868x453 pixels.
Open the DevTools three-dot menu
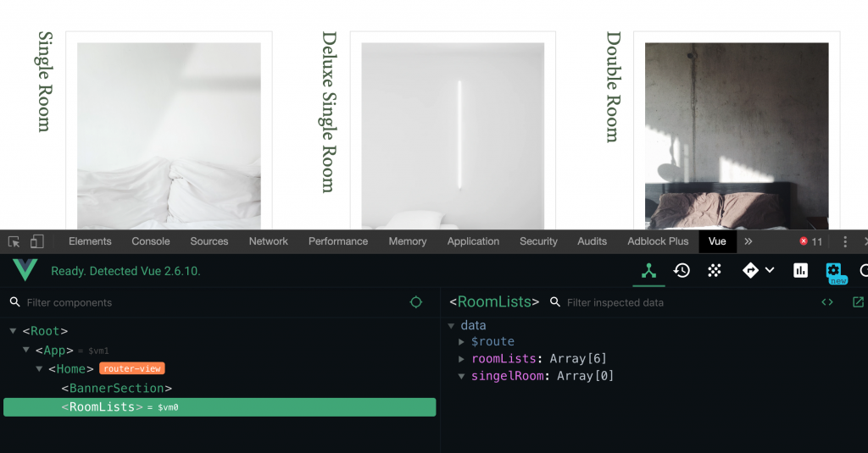(x=845, y=241)
